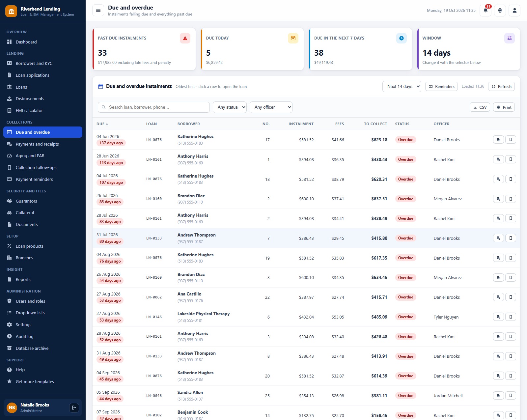Click the Riverbend Lending bank logo
The height and width of the screenshot is (420, 527).
pyautogui.click(x=11, y=11)
